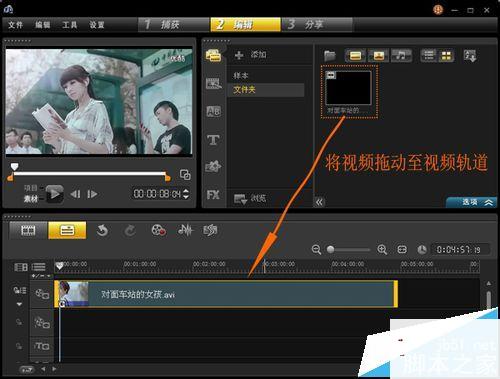Image resolution: width=500 pixels, height=379 pixels.
Task: Switch library to list view
Action: pyautogui.click(x=429, y=55)
